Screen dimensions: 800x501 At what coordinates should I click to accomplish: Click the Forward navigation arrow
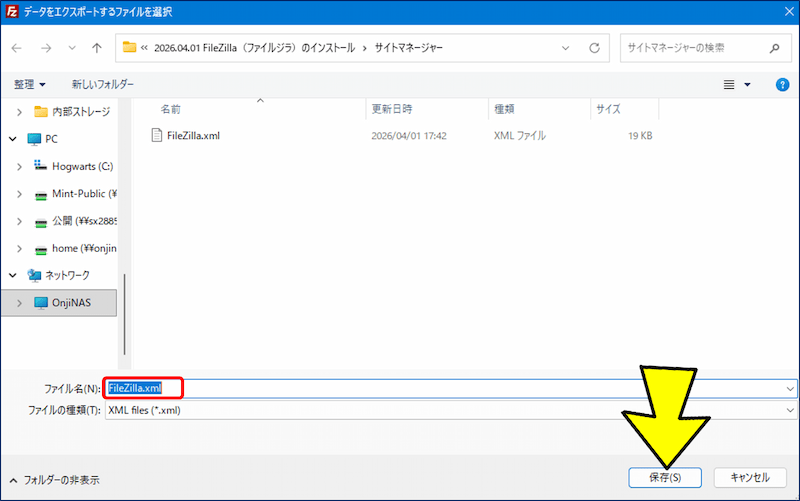46,48
